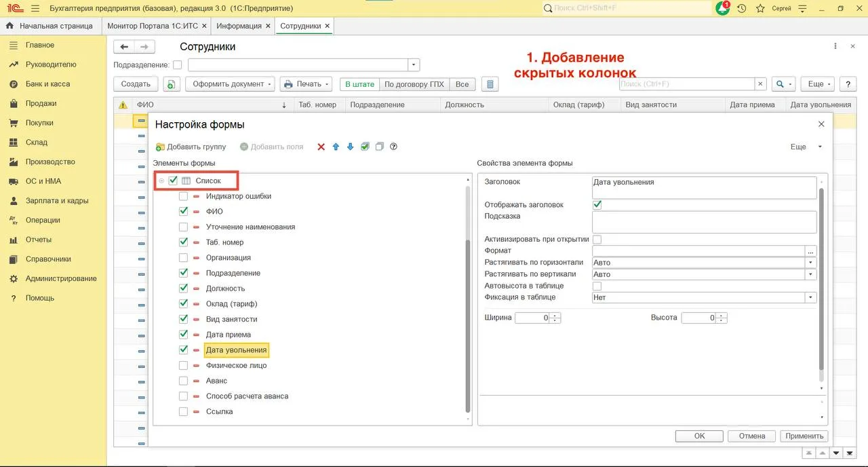The height and width of the screenshot is (467, 868).
Task: Open the history clock icon
Action: coord(742,8)
